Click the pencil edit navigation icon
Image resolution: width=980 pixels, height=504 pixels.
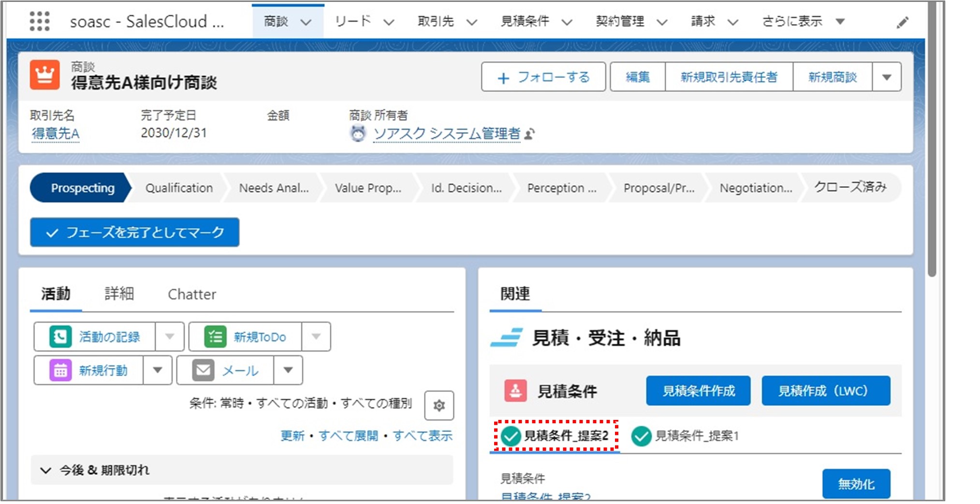(902, 22)
